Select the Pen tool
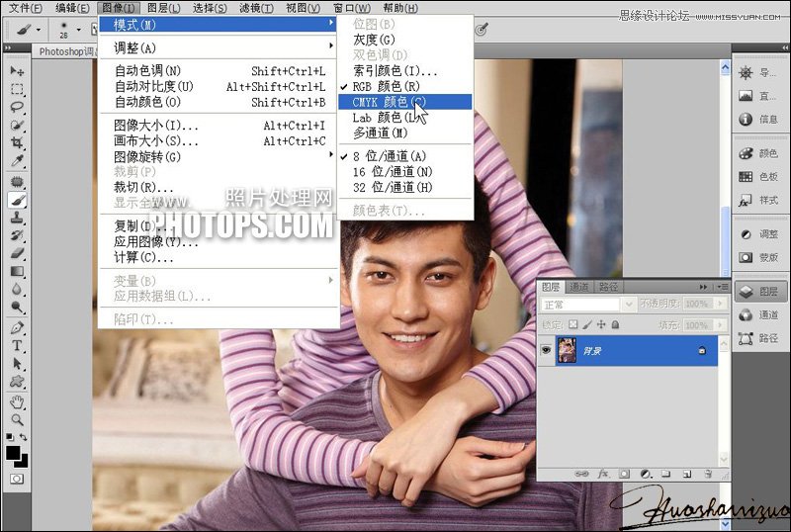Image resolution: width=791 pixels, height=532 pixels. click(x=17, y=327)
